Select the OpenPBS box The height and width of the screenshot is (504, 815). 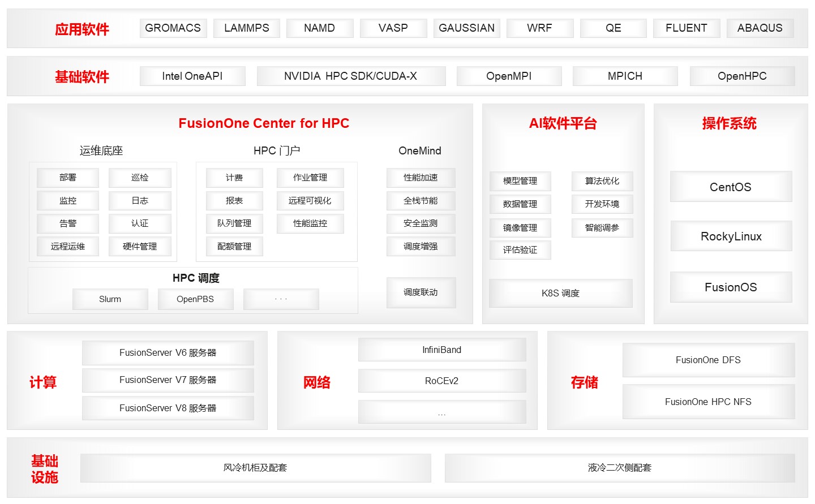click(x=195, y=299)
